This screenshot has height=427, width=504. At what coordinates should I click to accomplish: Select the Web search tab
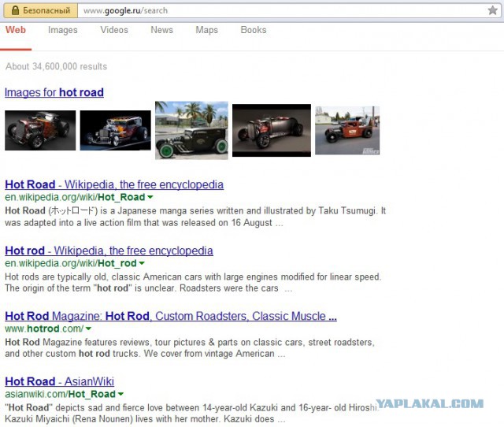tap(16, 30)
